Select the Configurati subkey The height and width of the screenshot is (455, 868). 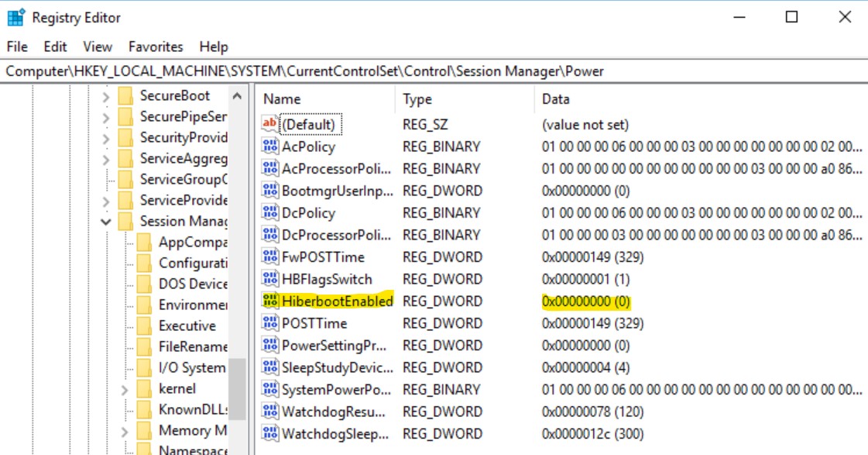[193, 263]
